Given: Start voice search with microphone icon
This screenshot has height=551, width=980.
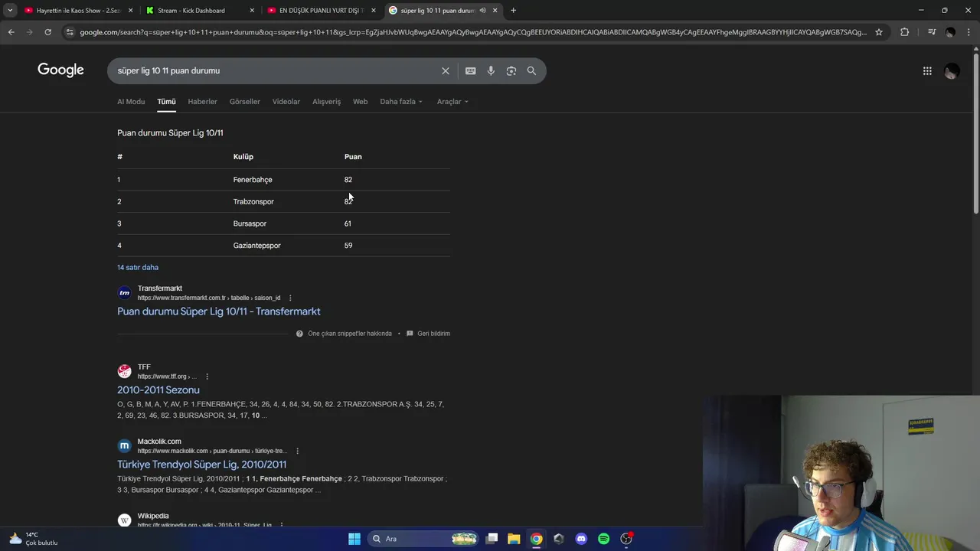Looking at the screenshot, I should pos(491,70).
